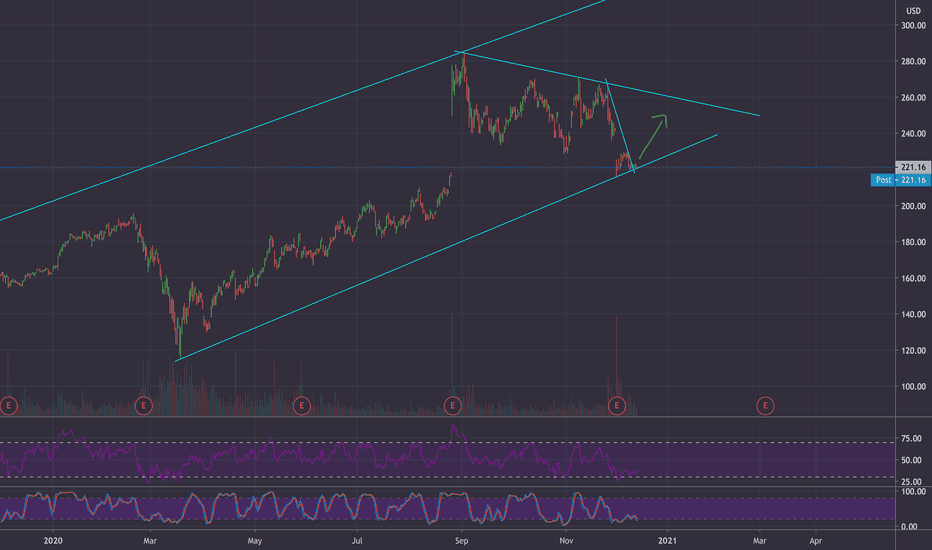Screen dimensions: 932x550
Task: Click the 200.00 price axis label
Action: pos(914,206)
